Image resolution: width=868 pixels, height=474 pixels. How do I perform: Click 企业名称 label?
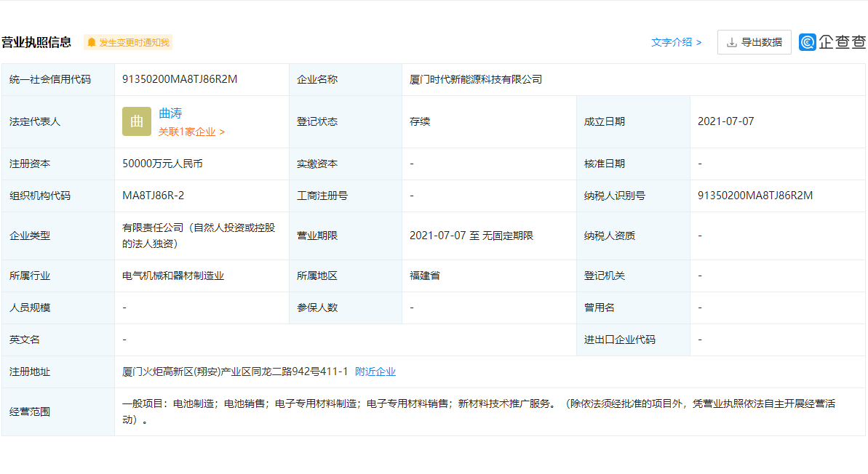point(317,80)
